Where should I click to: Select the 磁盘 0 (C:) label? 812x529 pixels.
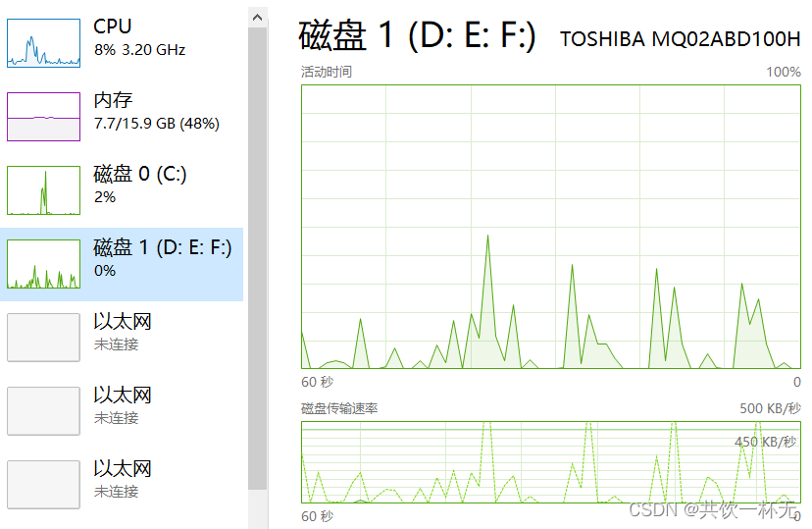(139, 175)
